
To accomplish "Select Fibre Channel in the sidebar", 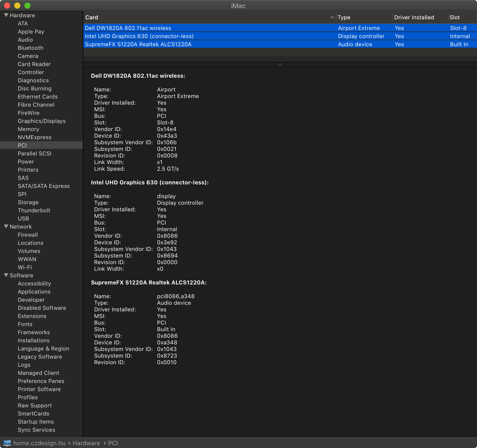I will click(x=36, y=105).
